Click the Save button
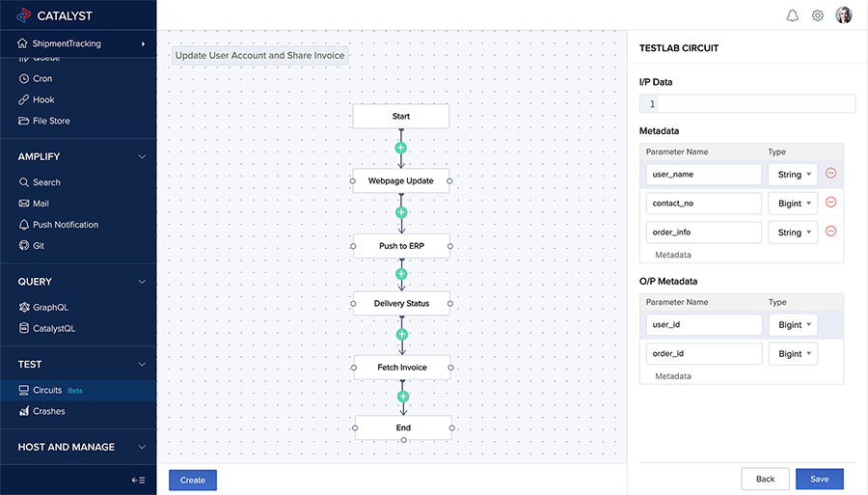 pyautogui.click(x=819, y=479)
